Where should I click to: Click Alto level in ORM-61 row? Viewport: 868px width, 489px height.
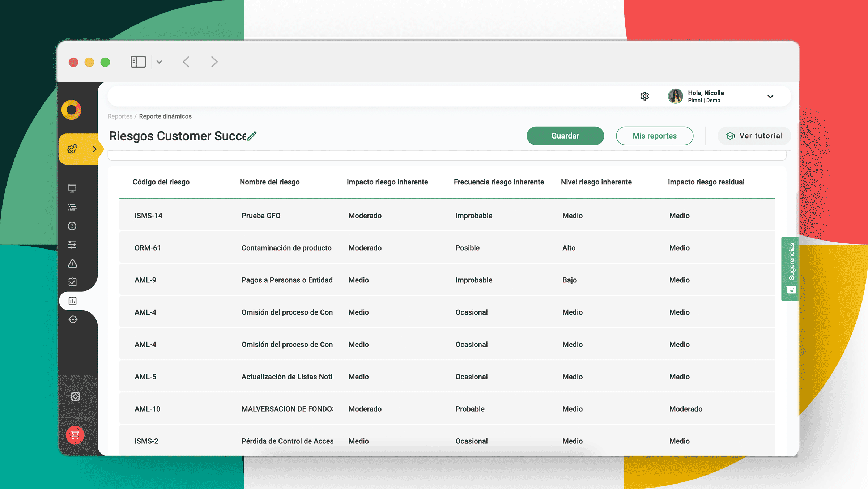tap(569, 248)
